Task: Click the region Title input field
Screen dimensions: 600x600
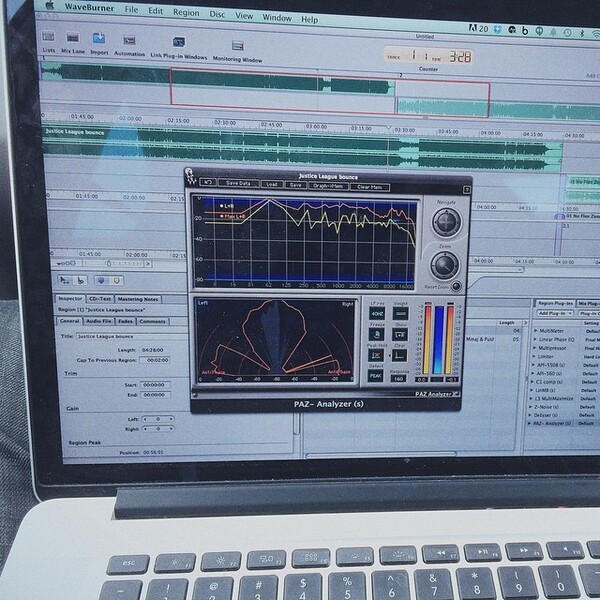Action: coord(131,337)
